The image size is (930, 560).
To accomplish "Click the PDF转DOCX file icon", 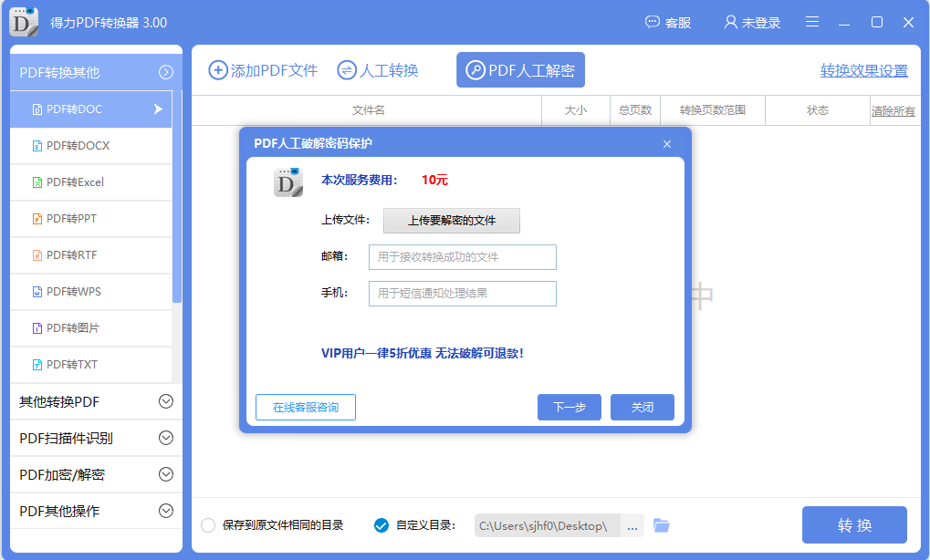I will coord(37,146).
